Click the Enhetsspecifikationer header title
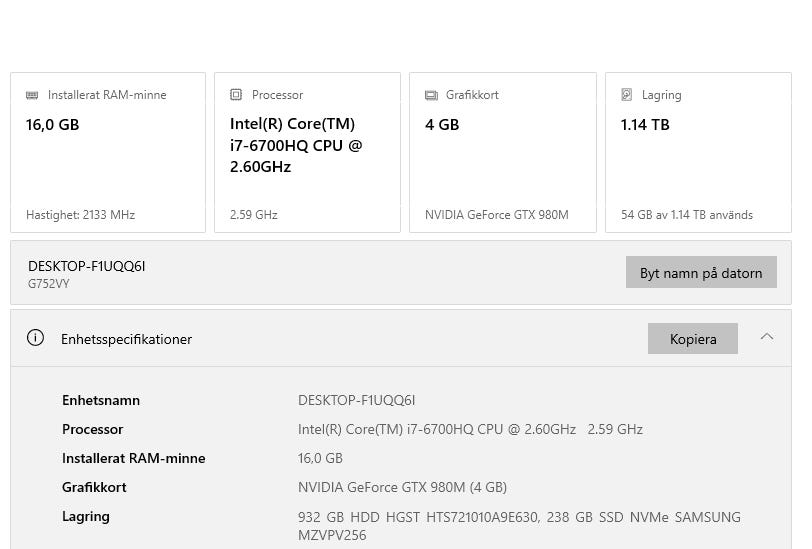The image size is (812, 549). (x=126, y=339)
